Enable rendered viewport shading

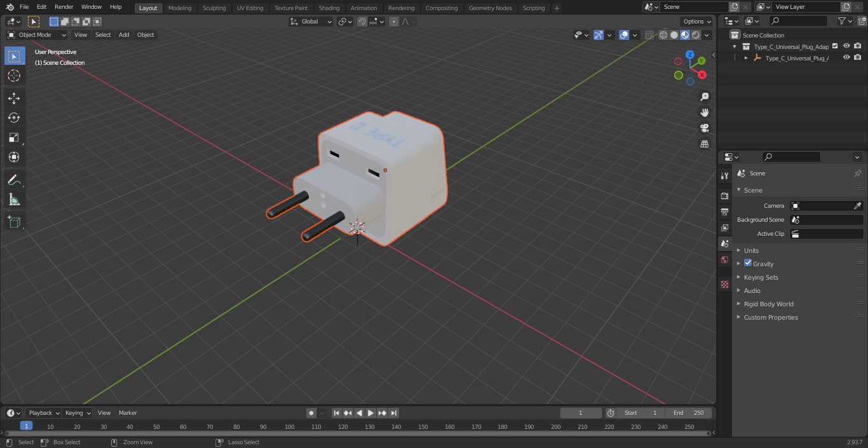(696, 35)
